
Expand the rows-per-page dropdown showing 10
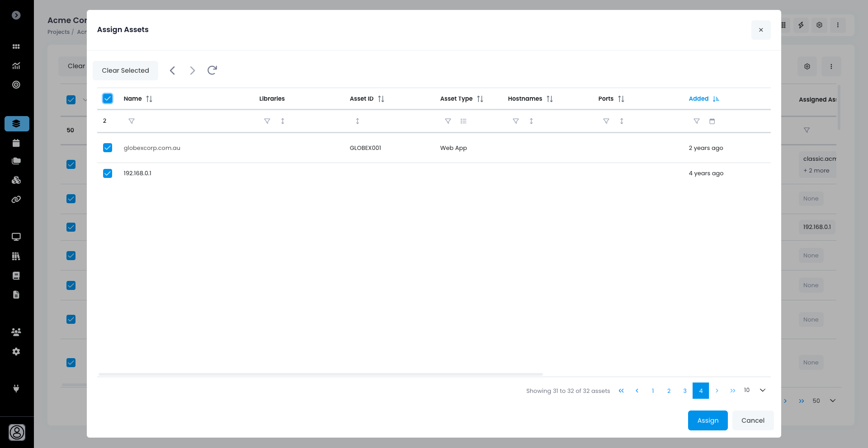pyautogui.click(x=762, y=390)
